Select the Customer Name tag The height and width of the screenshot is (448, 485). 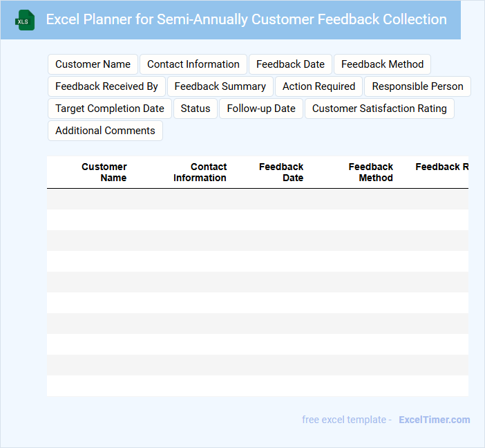pos(93,64)
